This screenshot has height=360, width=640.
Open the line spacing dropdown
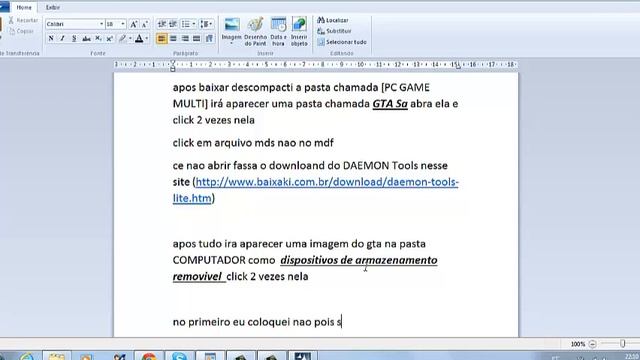pyautogui.click(x=206, y=24)
